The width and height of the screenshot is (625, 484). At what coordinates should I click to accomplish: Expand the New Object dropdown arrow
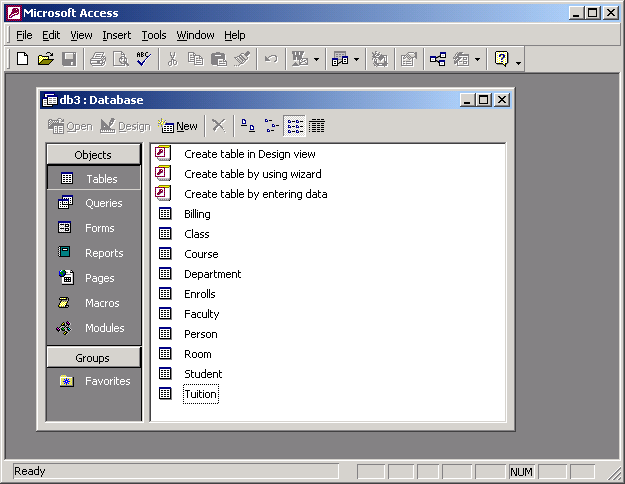477,59
